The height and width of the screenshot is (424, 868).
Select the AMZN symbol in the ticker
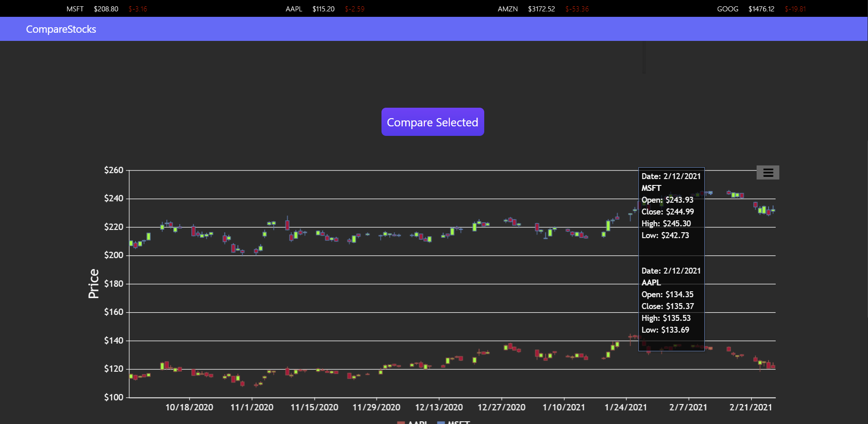coord(508,9)
